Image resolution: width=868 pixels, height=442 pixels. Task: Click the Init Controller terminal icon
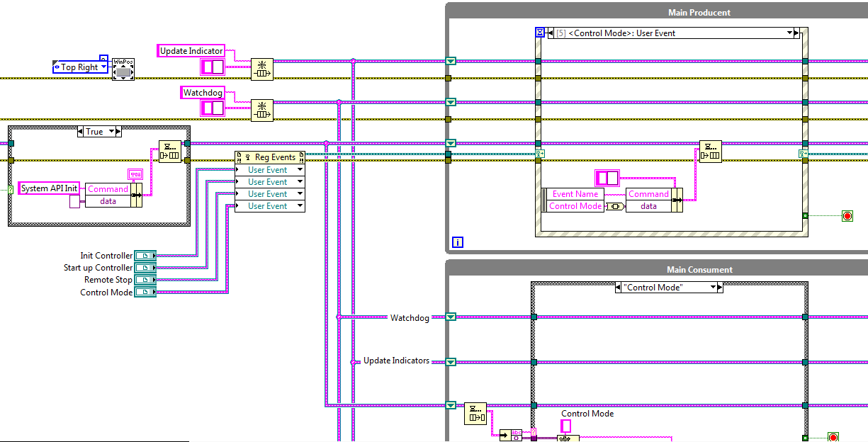(x=145, y=256)
